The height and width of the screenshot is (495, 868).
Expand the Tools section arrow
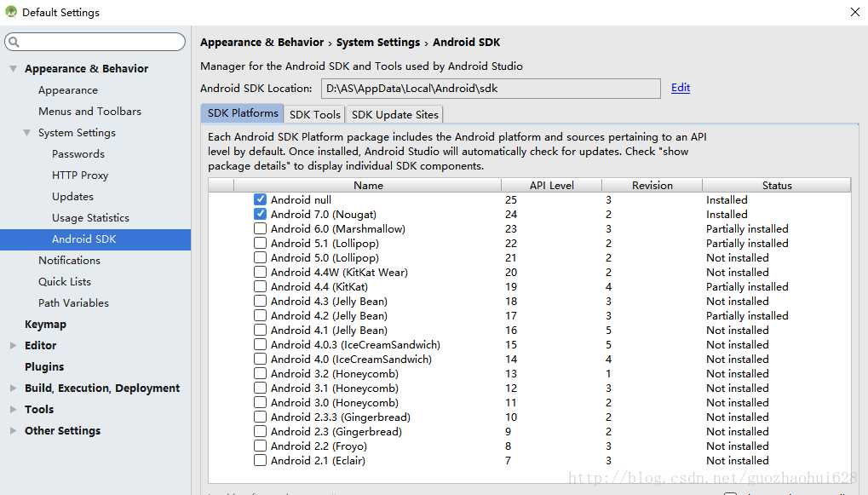tap(13, 409)
